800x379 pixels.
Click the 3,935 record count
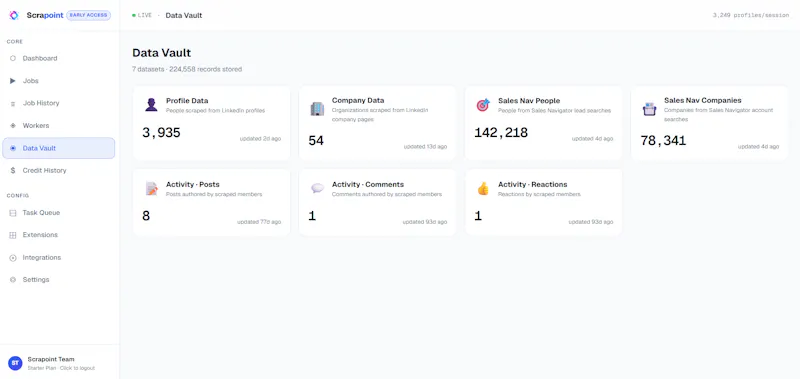(161, 133)
